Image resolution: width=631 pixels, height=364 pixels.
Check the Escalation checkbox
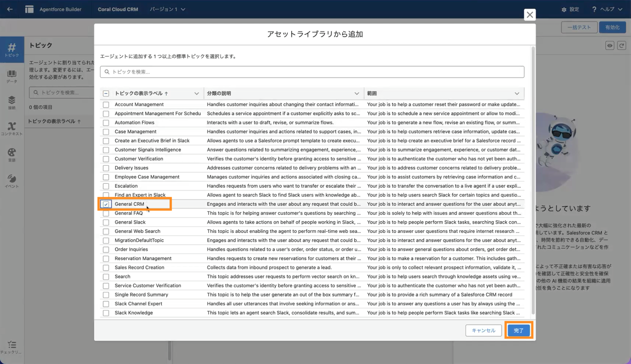pyautogui.click(x=106, y=186)
